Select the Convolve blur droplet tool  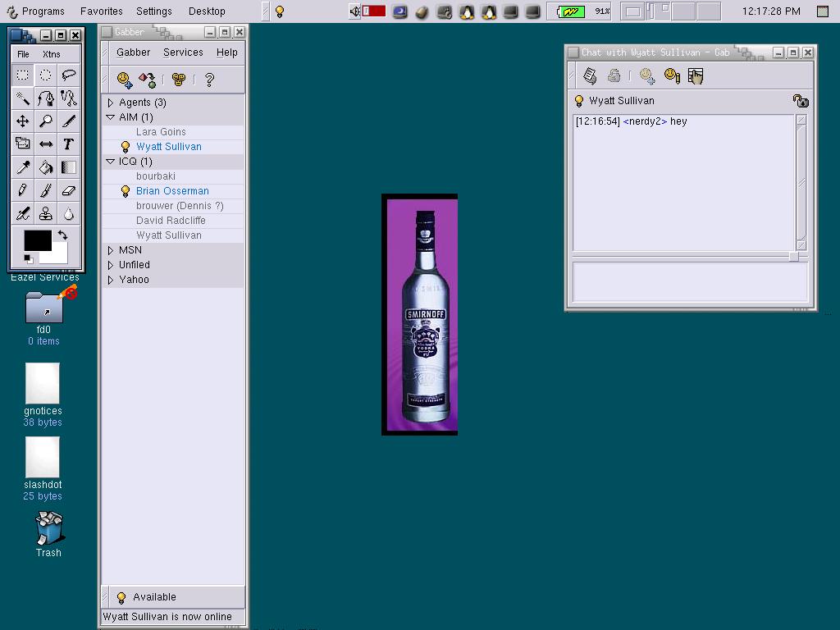coord(69,214)
